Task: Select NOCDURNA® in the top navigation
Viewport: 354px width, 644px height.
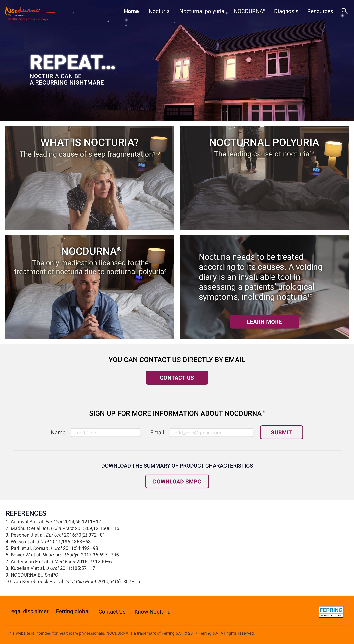Action: (249, 11)
